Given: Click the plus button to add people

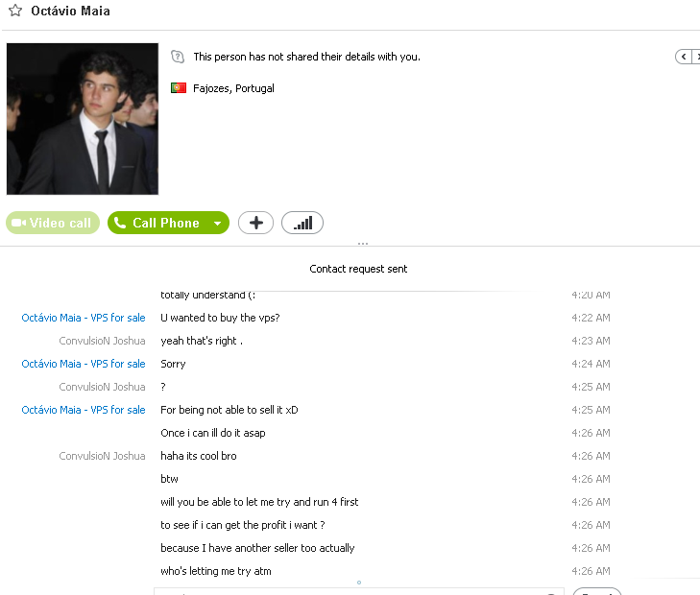Looking at the screenshot, I should [x=255, y=223].
